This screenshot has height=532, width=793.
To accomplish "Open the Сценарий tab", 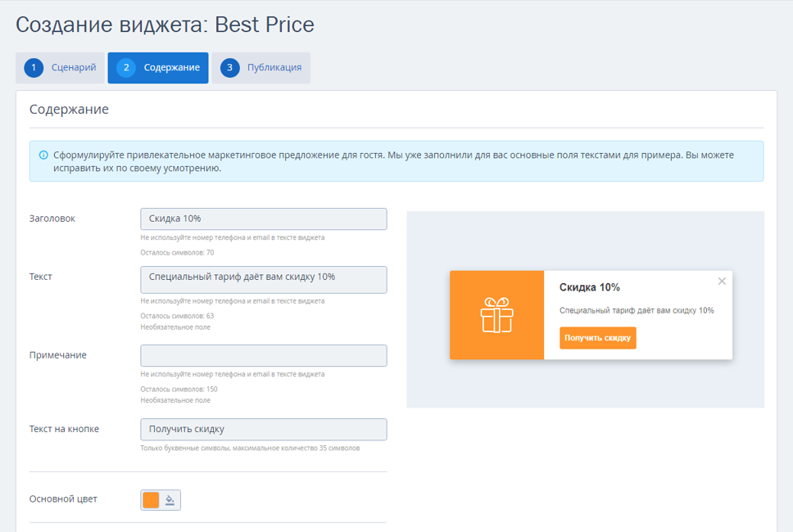I will 60,68.
